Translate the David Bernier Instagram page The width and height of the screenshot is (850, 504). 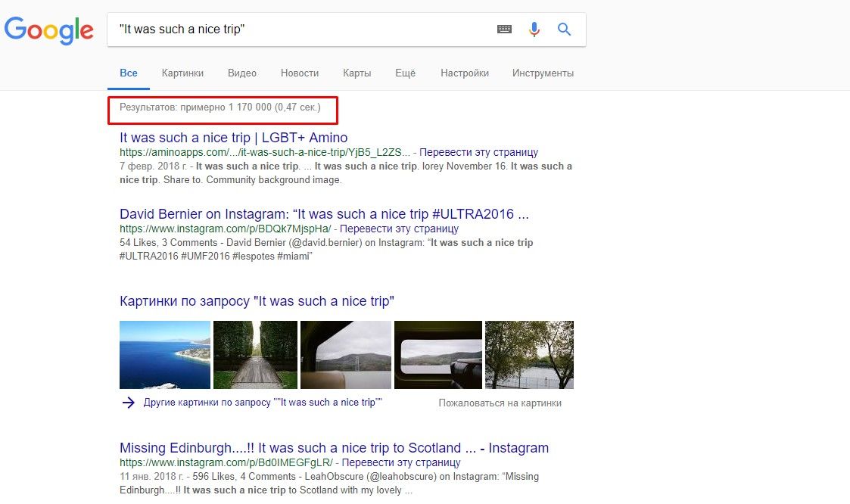pos(399,229)
